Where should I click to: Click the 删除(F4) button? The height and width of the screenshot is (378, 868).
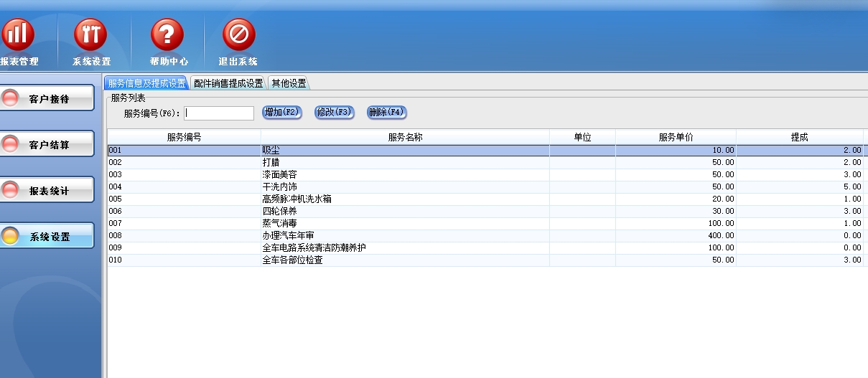(x=386, y=113)
